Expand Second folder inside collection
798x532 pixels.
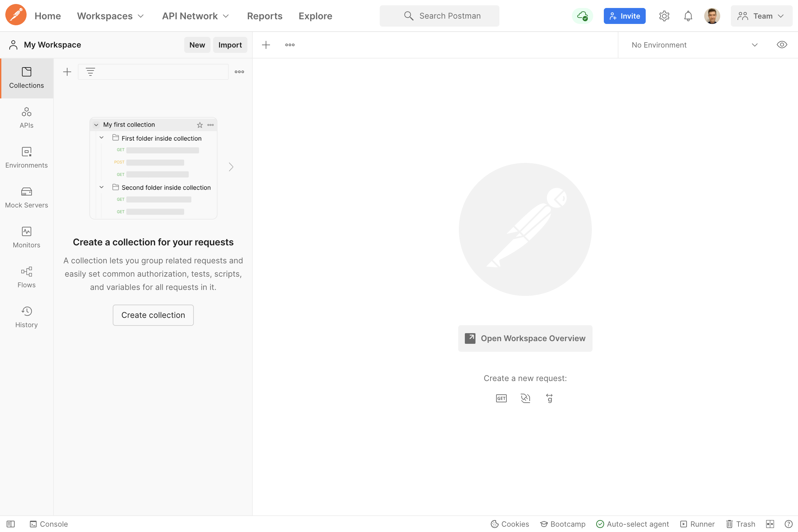101,187
